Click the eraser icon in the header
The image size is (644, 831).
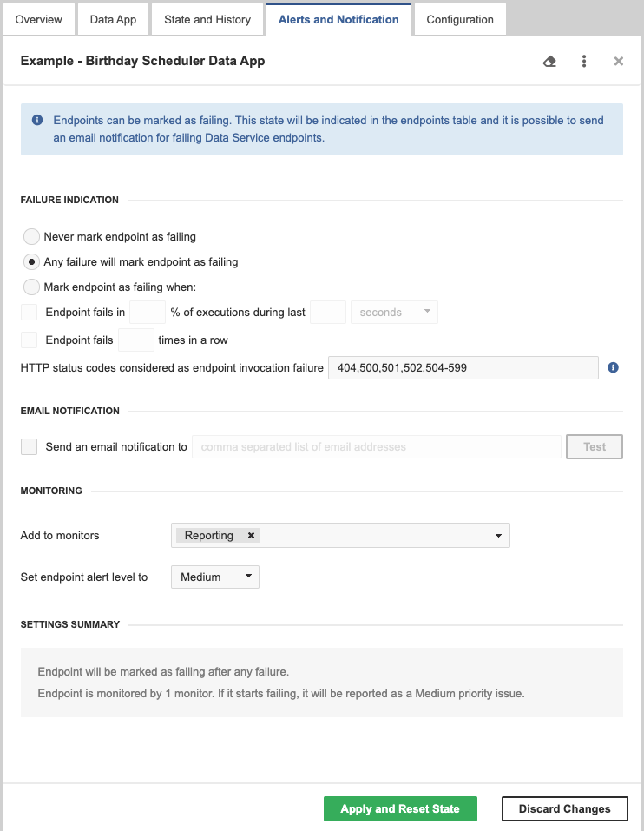[549, 61]
